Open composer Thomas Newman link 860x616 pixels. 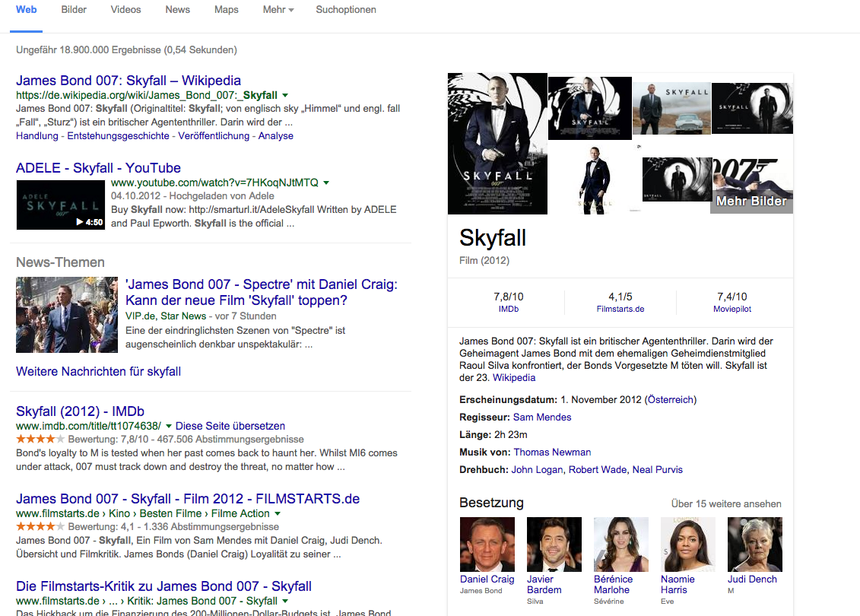pyautogui.click(x=552, y=452)
